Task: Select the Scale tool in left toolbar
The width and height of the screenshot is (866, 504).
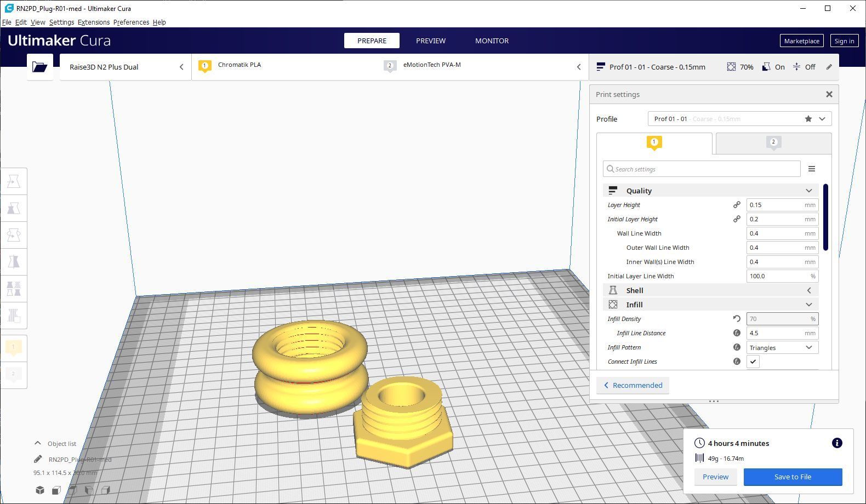Action: (14, 208)
